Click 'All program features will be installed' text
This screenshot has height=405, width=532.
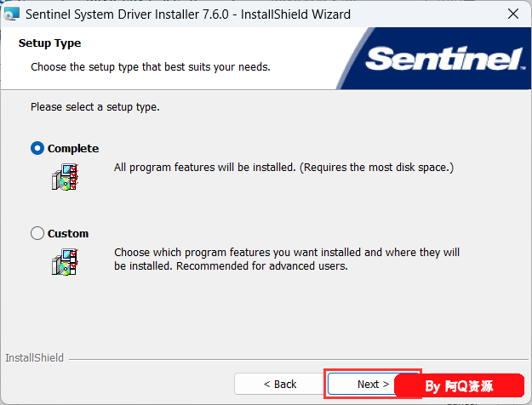click(283, 168)
